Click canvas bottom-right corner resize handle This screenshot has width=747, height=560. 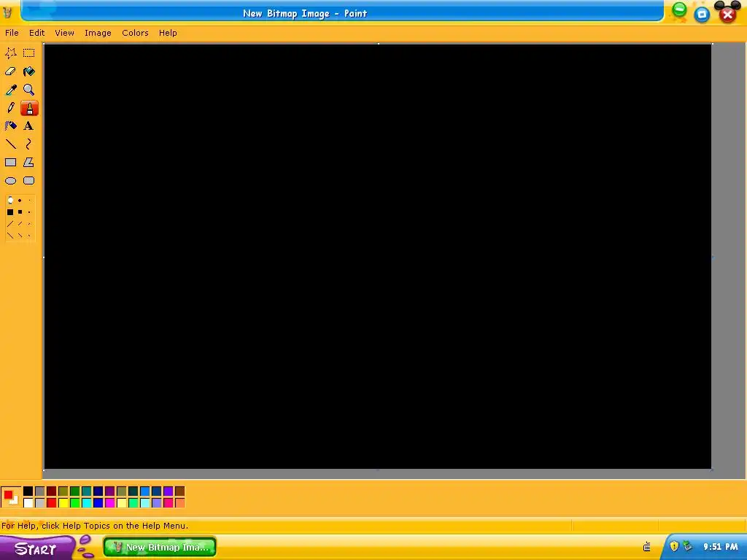pos(712,470)
